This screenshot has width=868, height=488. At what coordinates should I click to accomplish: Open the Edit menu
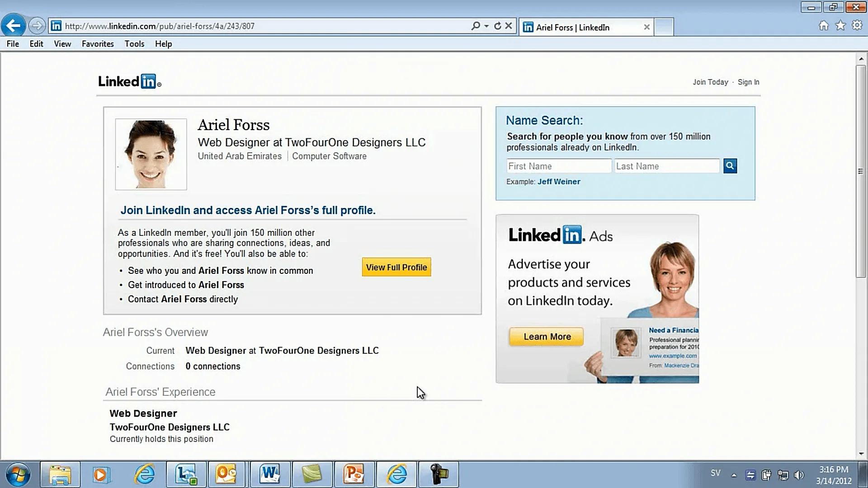pyautogui.click(x=36, y=44)
